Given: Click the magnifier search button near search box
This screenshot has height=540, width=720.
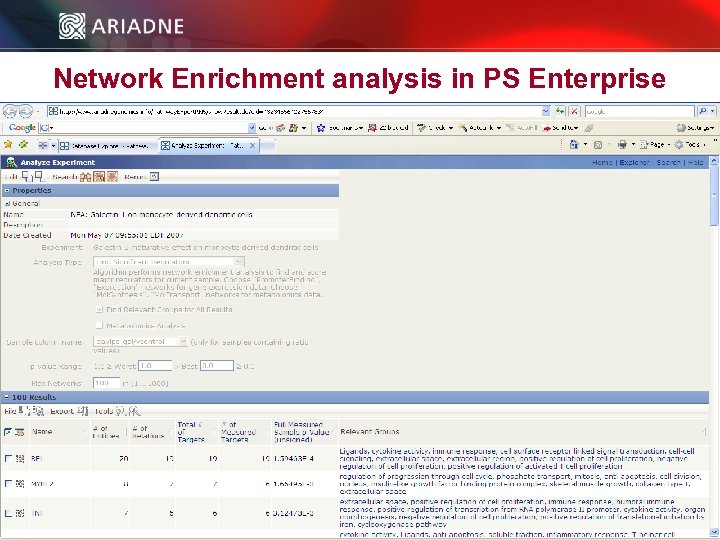Looking at the screenshot, I should [x=703, y=111].
